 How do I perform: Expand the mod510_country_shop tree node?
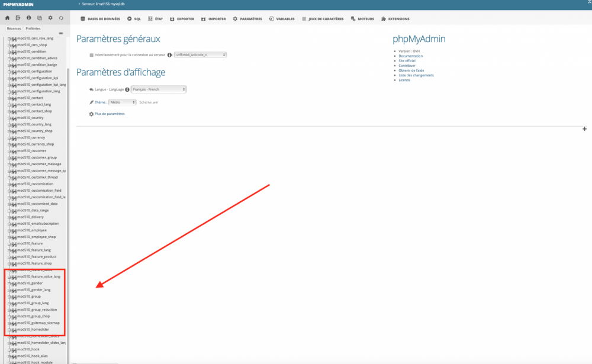9,131
